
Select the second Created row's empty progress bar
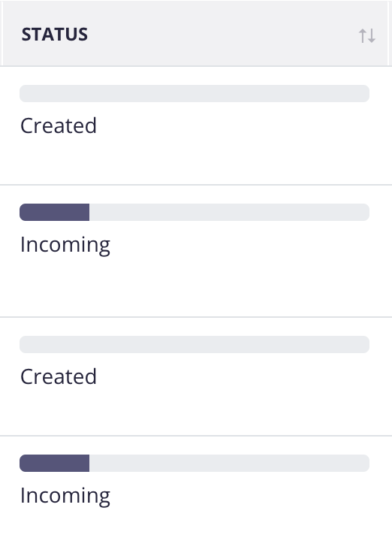(194, 344)
